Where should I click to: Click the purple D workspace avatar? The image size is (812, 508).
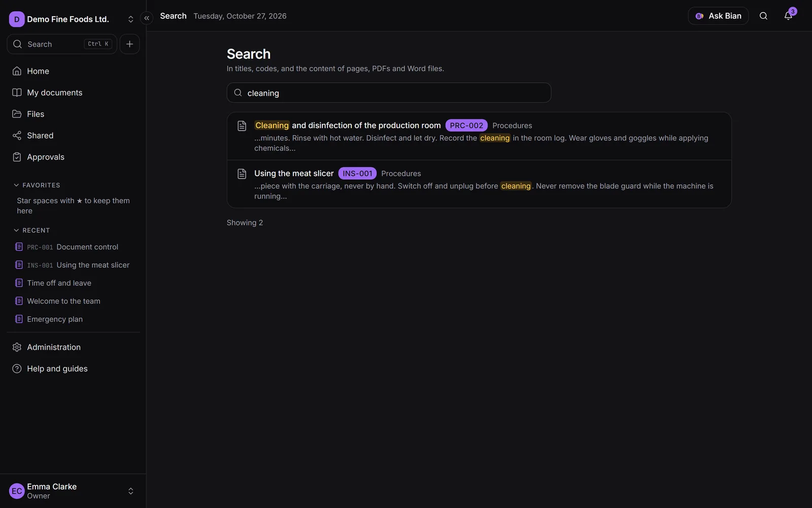click(17, 19)
